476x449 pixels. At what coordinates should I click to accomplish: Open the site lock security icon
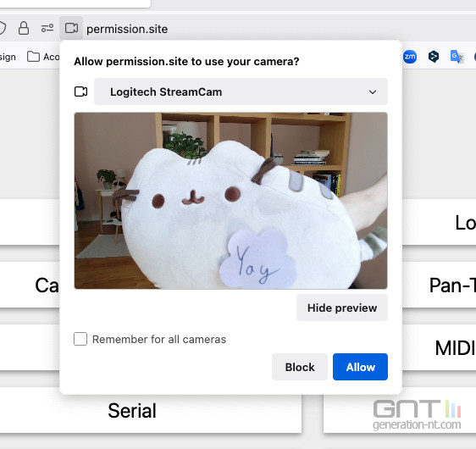coord(24,28)
